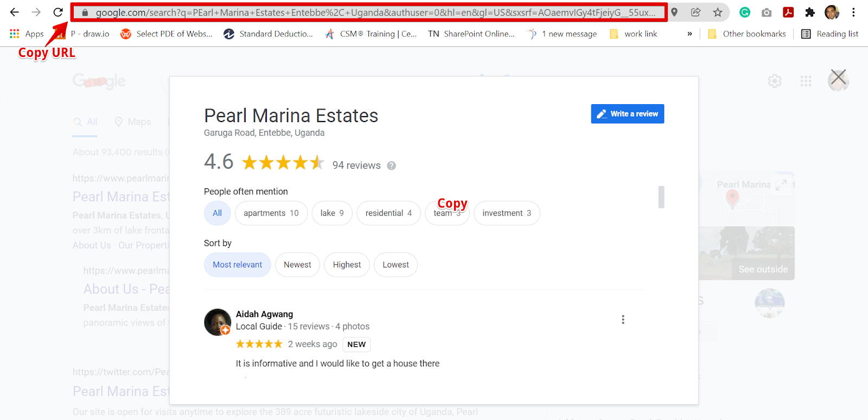This screenshot has height=420, width=868.
Task: Open the Chrome profile avatar
Action: pyautogui.click(x=832, y=12)
